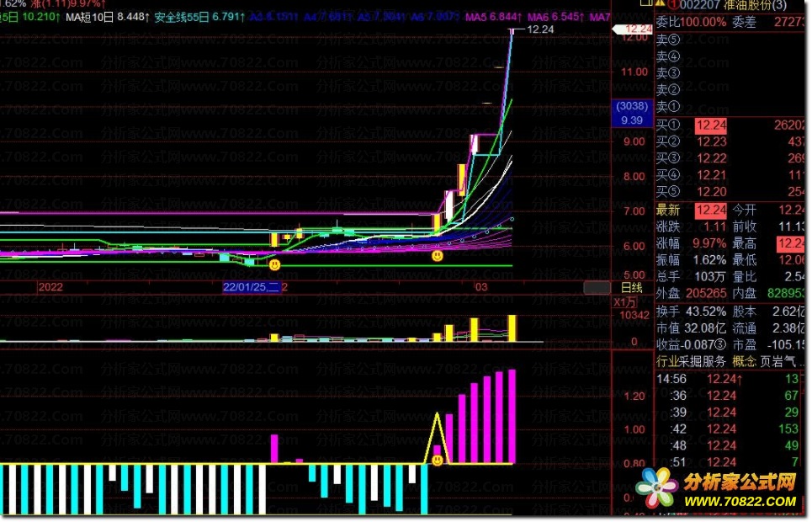
Task: Click the 买② price 12.23
Action: click(x=712, y=141)
